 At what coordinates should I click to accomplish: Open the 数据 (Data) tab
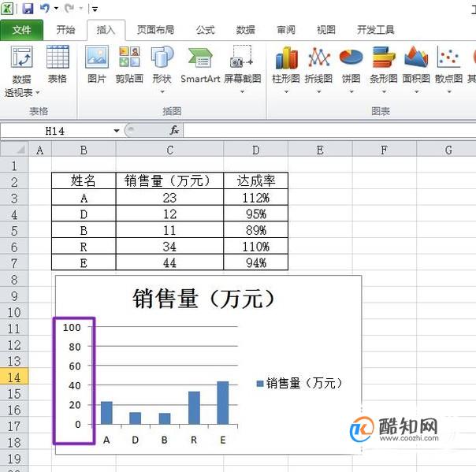tap(245, 30)
